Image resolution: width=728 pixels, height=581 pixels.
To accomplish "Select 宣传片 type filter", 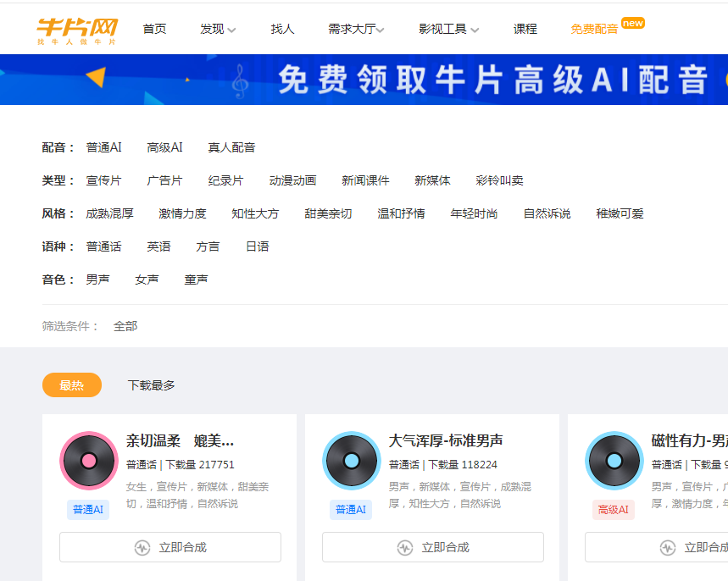I will 104,180.
